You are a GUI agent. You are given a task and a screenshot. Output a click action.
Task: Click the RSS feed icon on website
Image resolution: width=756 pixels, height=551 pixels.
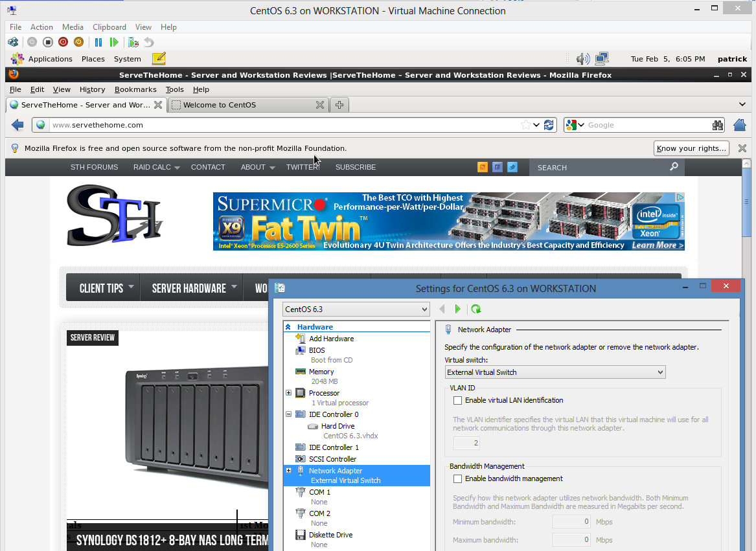click(x=482, y=167)
